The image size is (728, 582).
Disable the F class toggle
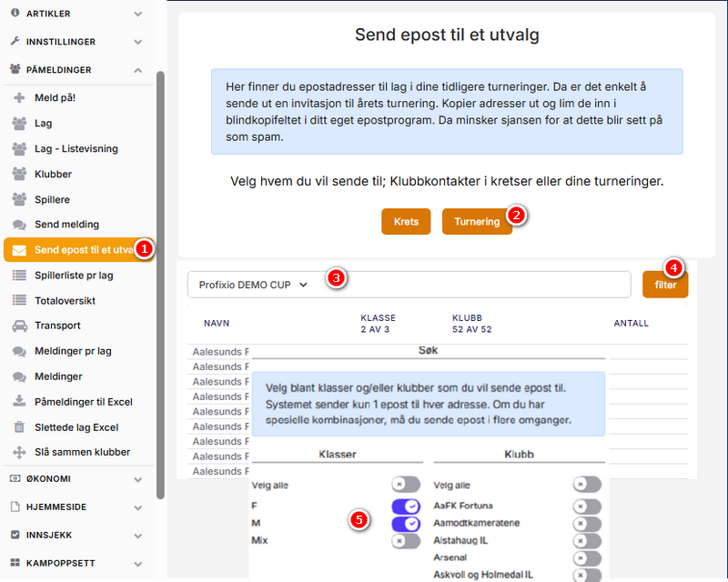406,507
